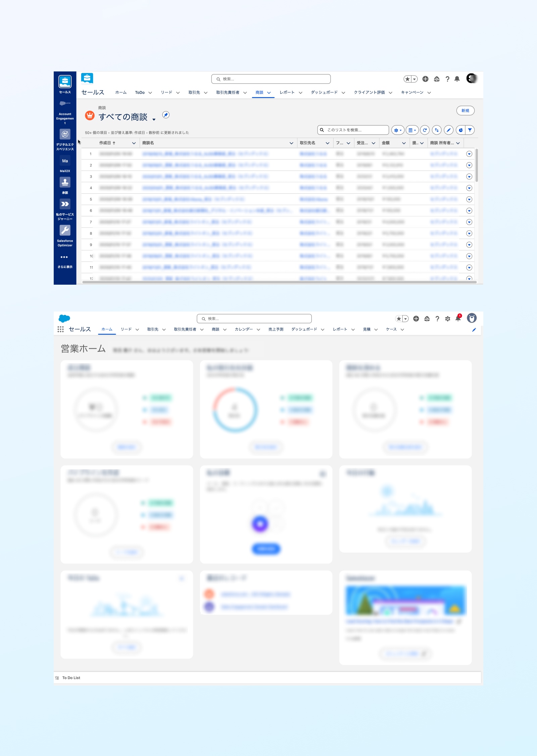This screenshot has width=537, height=756.
Task: Open the セールス app in the dark sidebar
Action: point(65,84)
